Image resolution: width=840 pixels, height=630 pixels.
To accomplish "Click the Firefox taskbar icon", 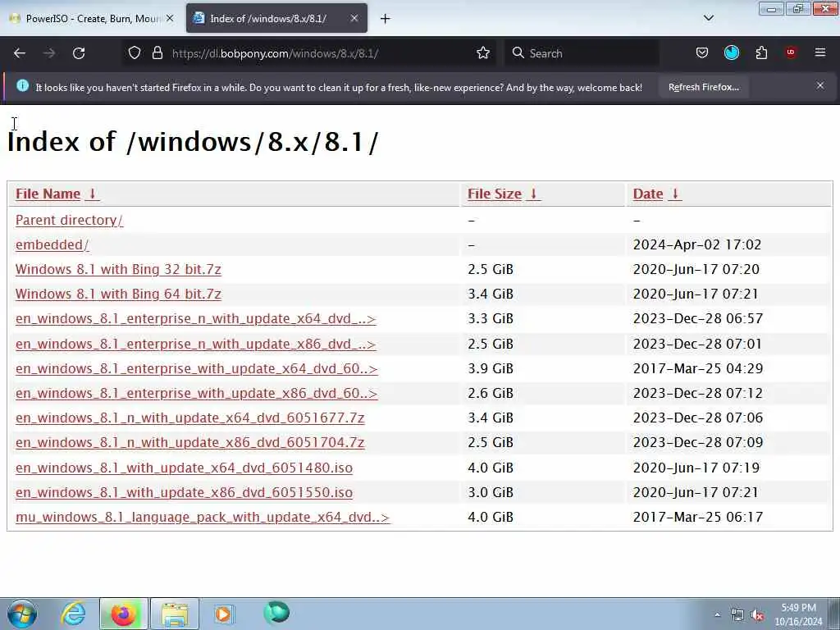I will click(123, 614).
